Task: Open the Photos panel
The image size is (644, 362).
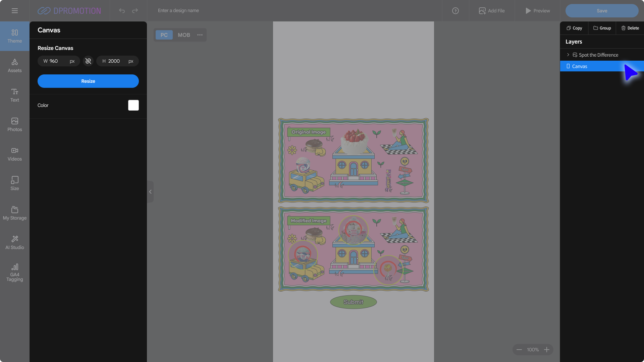Action: (14, 124)
